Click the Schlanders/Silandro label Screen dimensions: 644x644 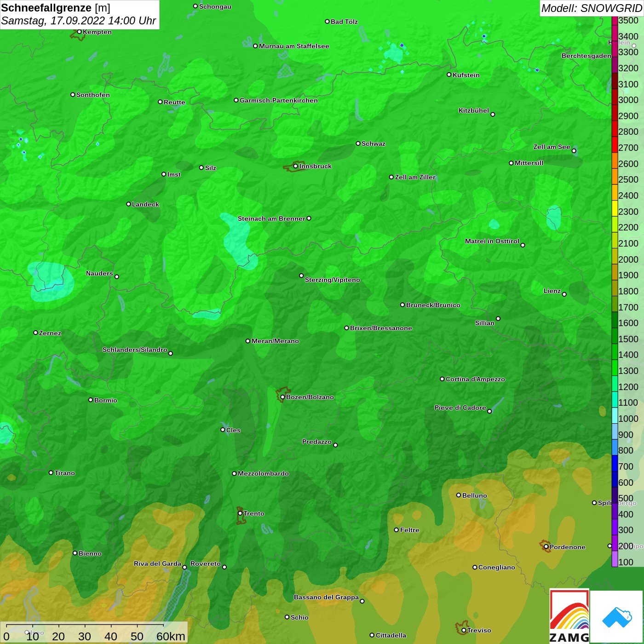tap(135, 350)
